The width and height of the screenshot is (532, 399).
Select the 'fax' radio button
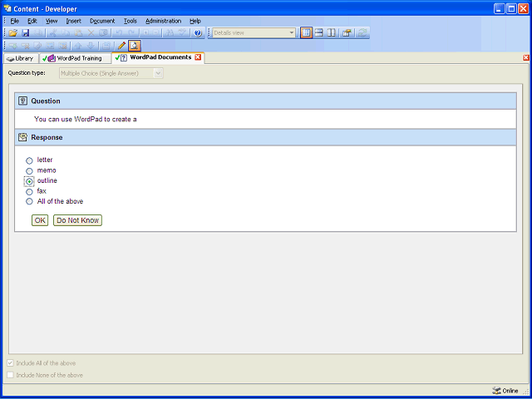point(30,192)
